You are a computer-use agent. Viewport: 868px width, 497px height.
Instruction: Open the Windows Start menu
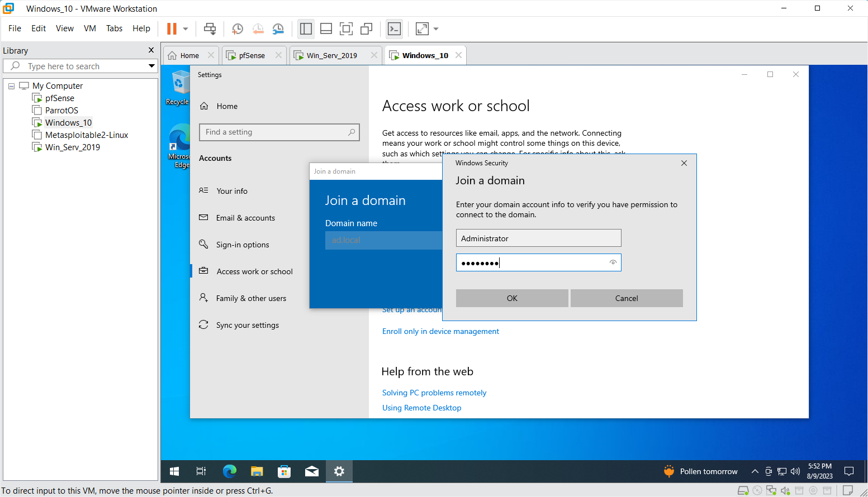pyautogui.click(x=174, y=471)
